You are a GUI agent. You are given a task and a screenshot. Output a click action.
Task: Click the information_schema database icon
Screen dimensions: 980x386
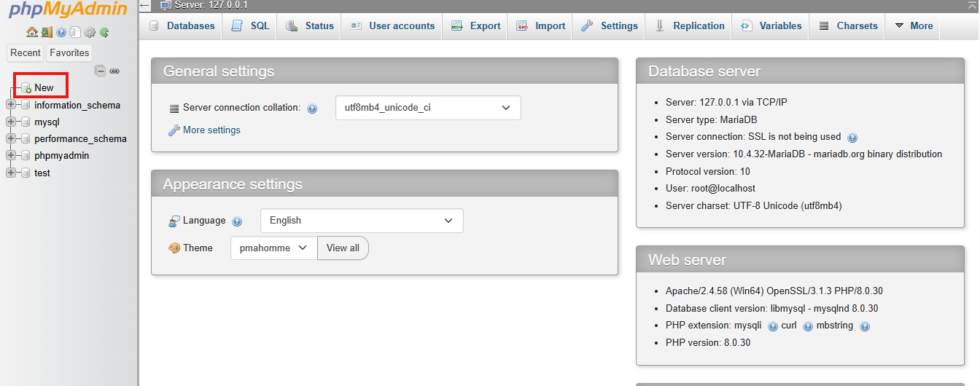(26, 105)
